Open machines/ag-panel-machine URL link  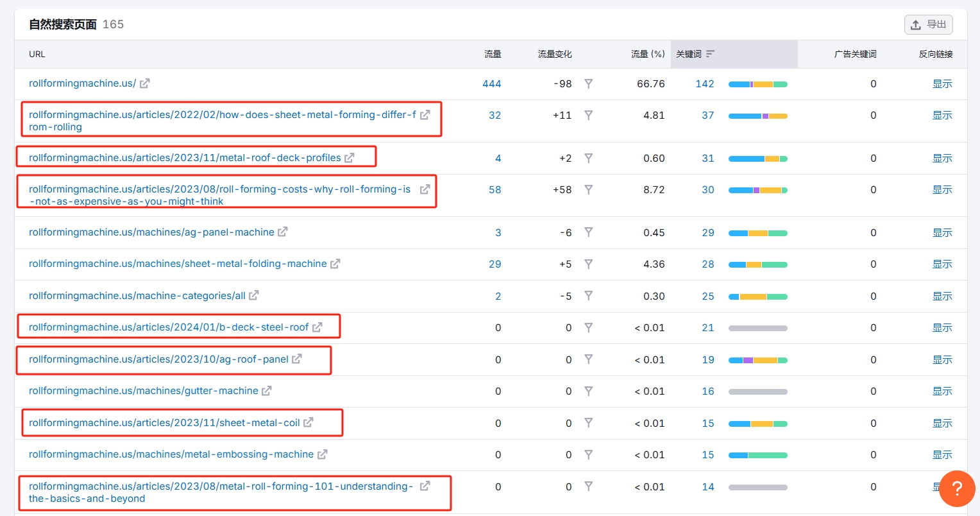coord(151,232)
